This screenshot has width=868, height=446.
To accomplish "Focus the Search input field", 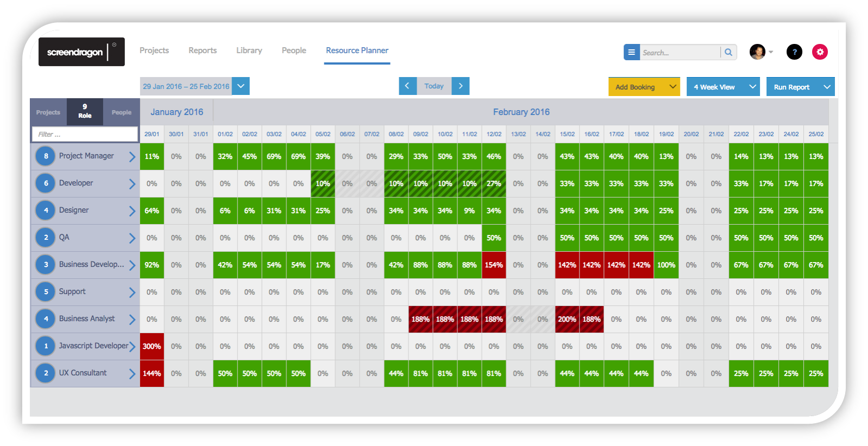I will point(680,53).
